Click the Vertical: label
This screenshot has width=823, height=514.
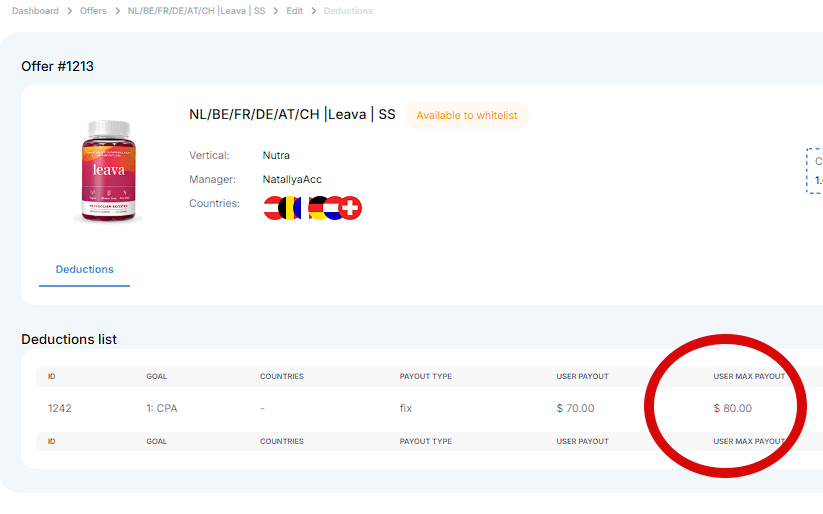tap(209, 155)
